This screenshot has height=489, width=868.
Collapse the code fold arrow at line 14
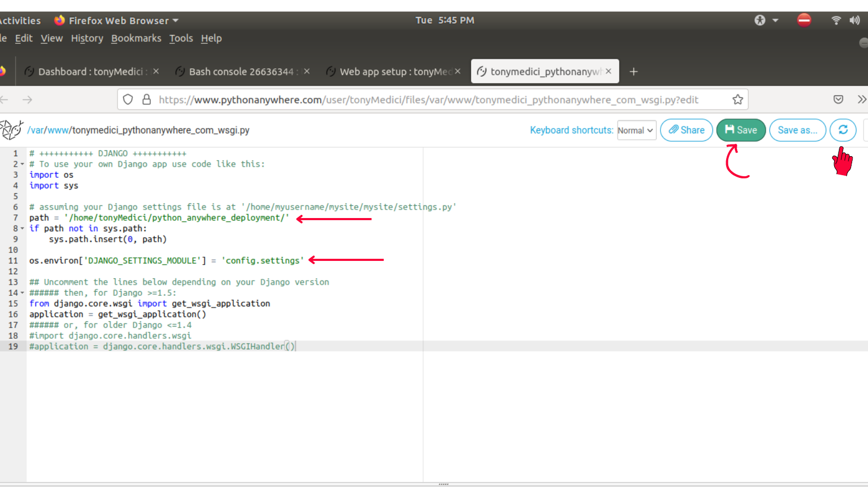pos(22,293)
